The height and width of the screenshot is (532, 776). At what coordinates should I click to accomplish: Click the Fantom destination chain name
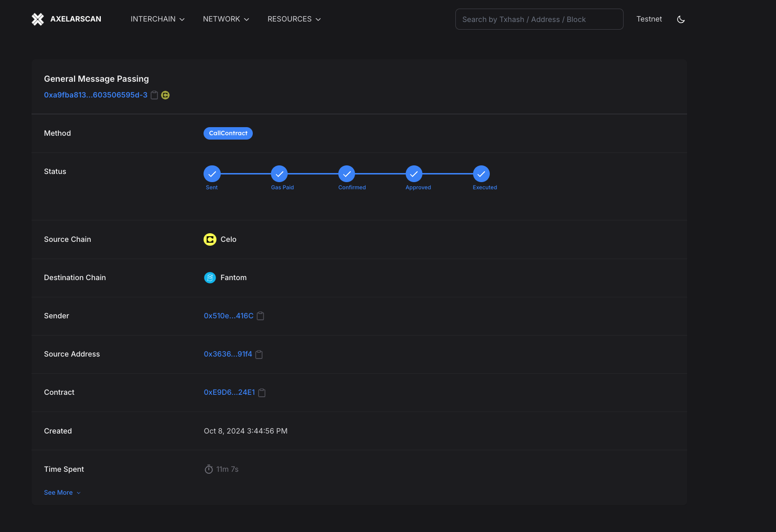(234, 278)
